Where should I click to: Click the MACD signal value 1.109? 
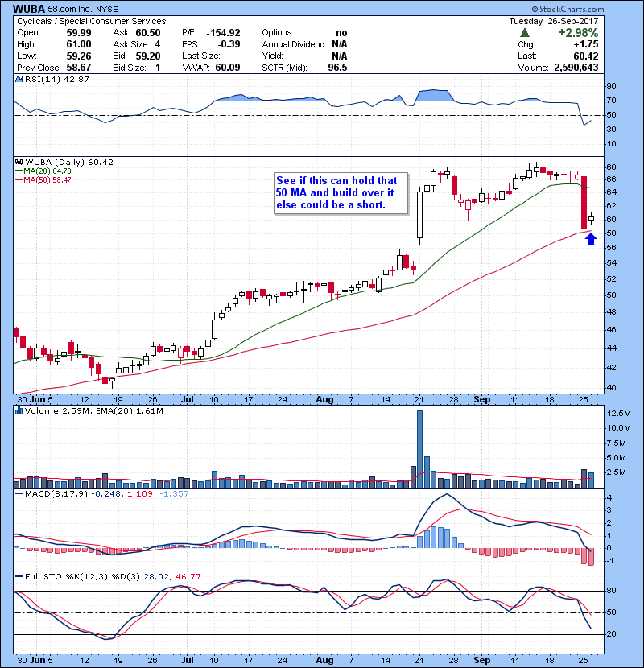coord(140,494)
